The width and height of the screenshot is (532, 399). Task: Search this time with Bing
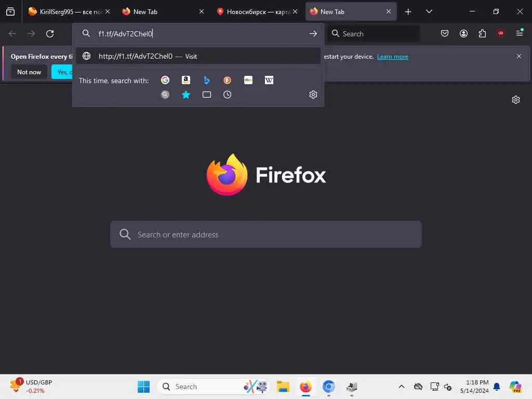pyautogui.click(x=207, y=80)
